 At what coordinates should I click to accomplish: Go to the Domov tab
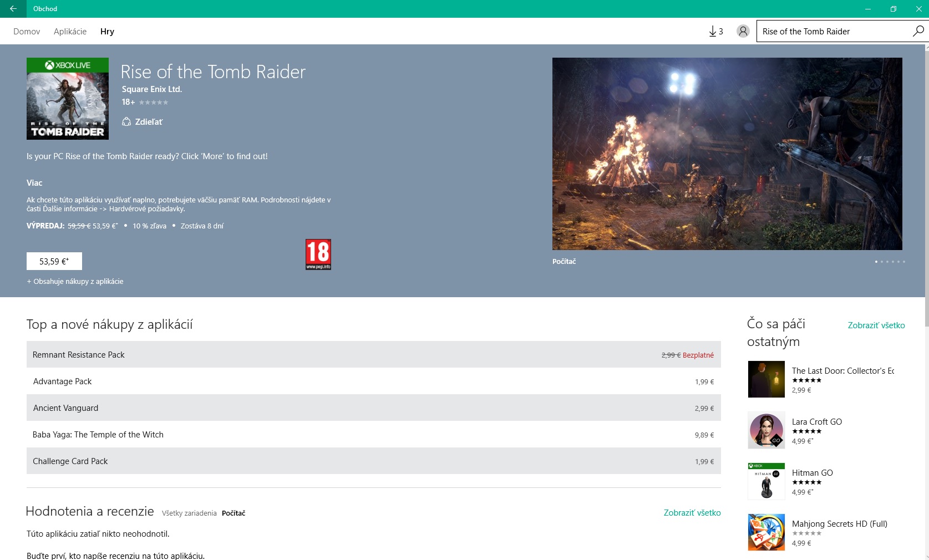pyautogui.click(x=27, y=32)
